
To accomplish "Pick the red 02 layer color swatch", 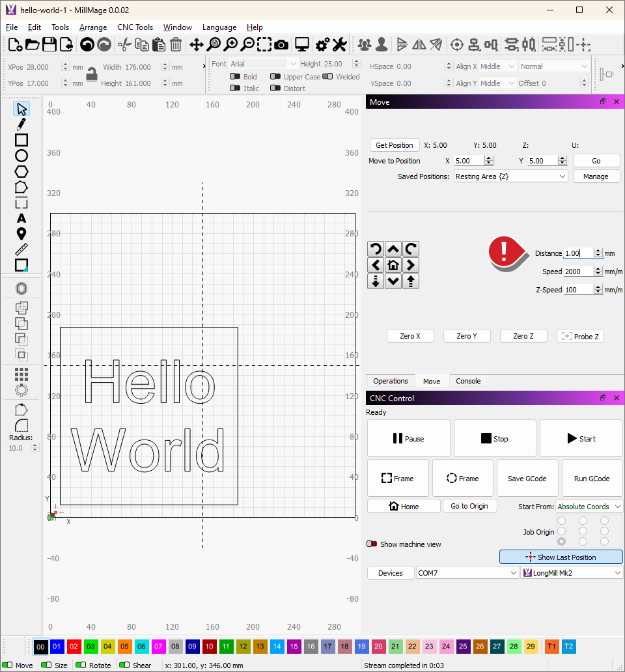I will tap(74, 647).
